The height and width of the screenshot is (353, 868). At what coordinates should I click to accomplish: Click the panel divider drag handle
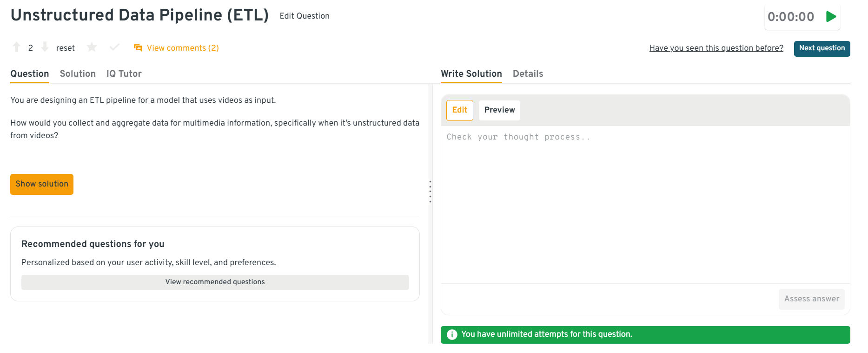430,192
